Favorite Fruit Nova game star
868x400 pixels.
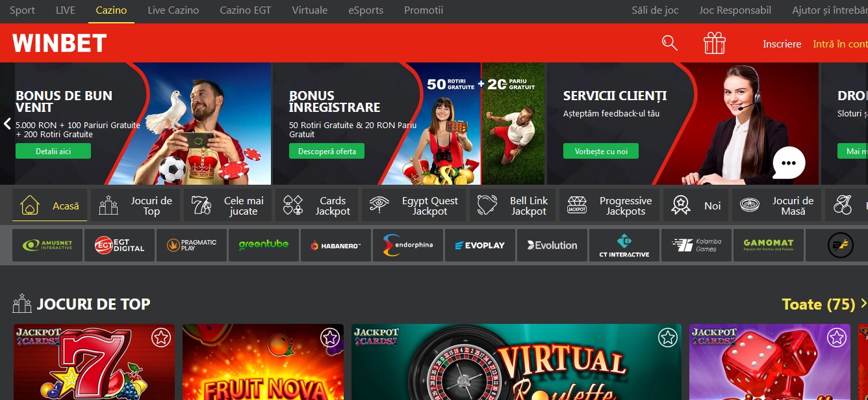(330, 338)
